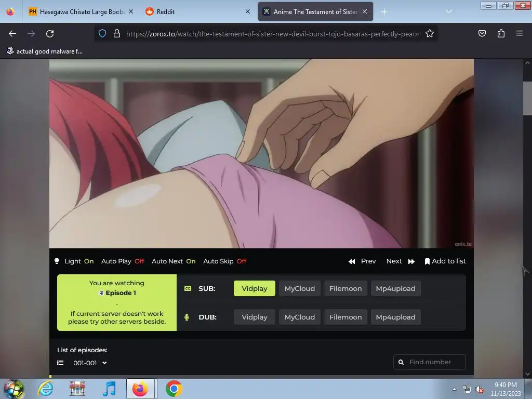Viewport: 532px width, 399px height.
Task: Open the tracking protection shield icon
Action: (x=102, y=34)
